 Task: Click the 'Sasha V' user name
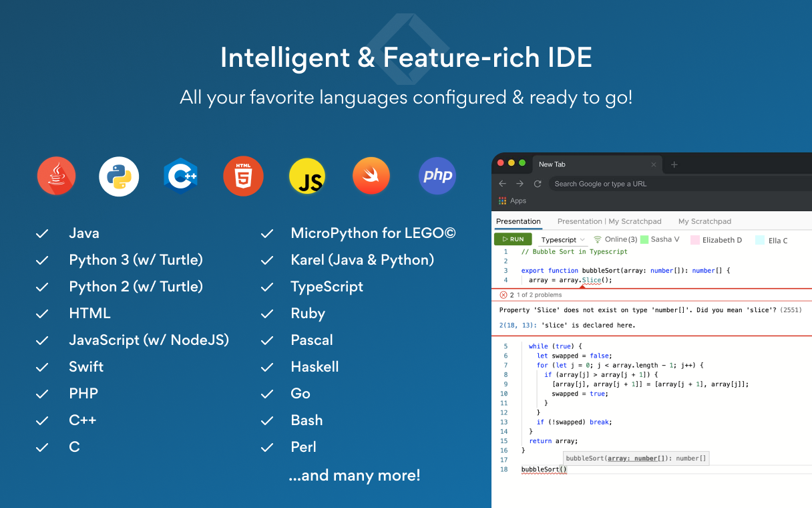pos(665,239)
